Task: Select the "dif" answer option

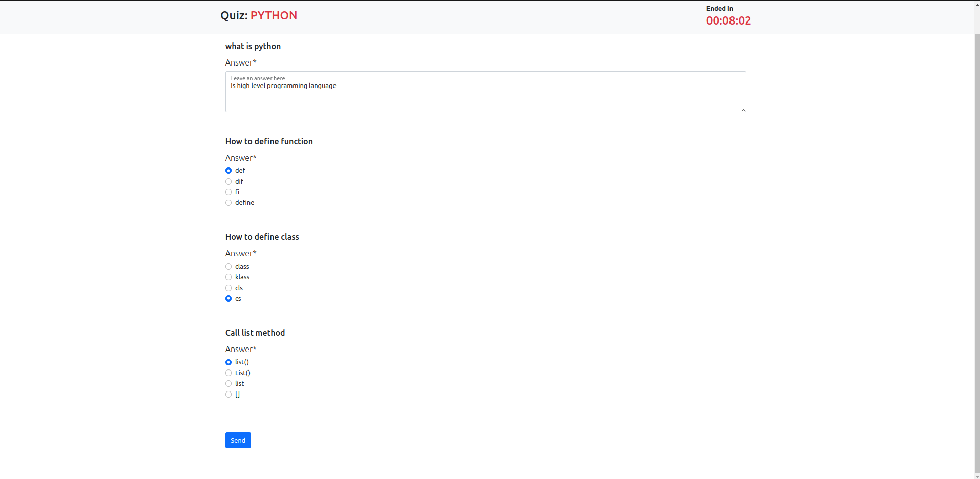Action: (228, 181)
